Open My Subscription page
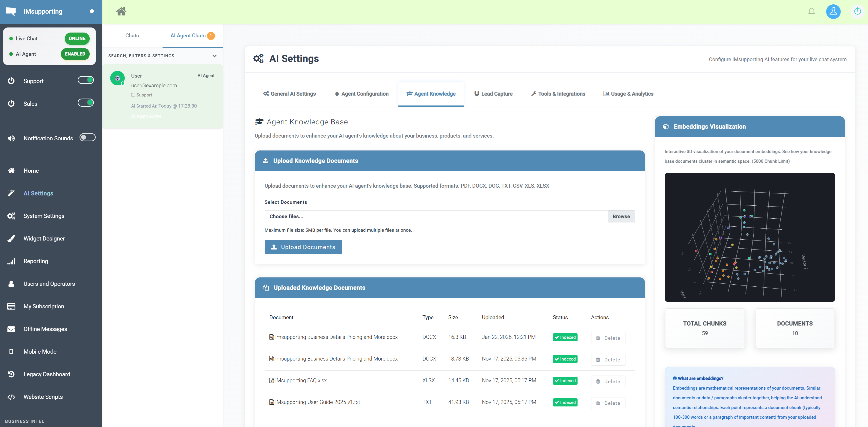Image resolution: width=868 pixels, height=427 pixels. (x=44, y=306)
